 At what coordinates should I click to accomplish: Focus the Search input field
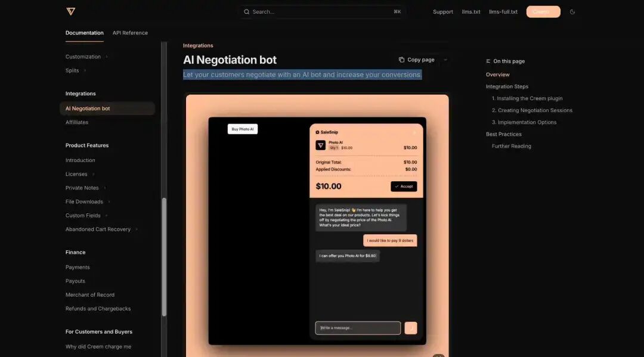click(322, 12)
